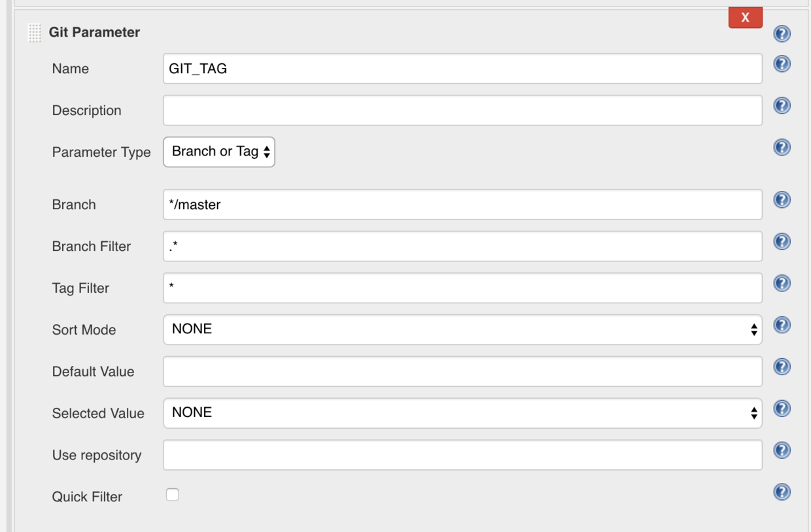Open help for Default Value
This screenshot has width=811, height=532.
[x=782, y=367]
